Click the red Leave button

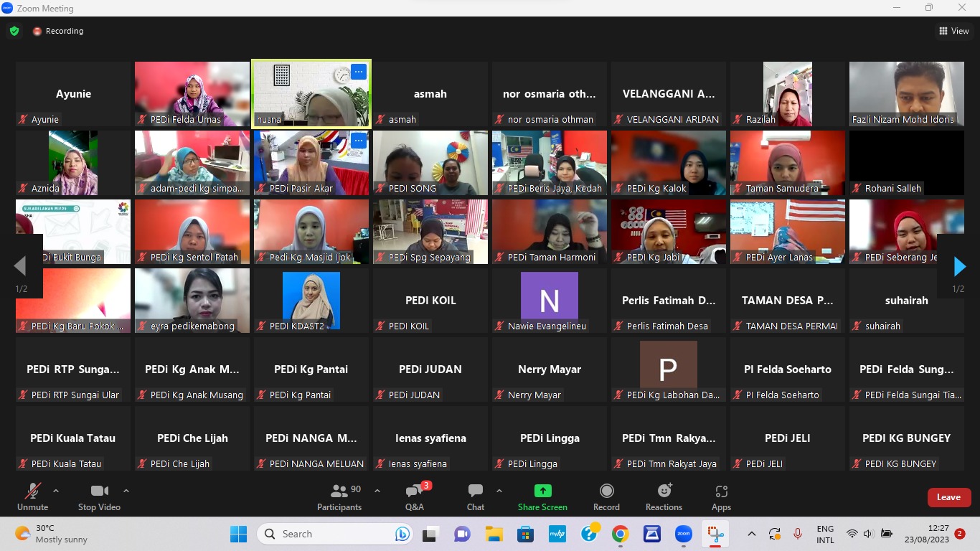[948, 497]
